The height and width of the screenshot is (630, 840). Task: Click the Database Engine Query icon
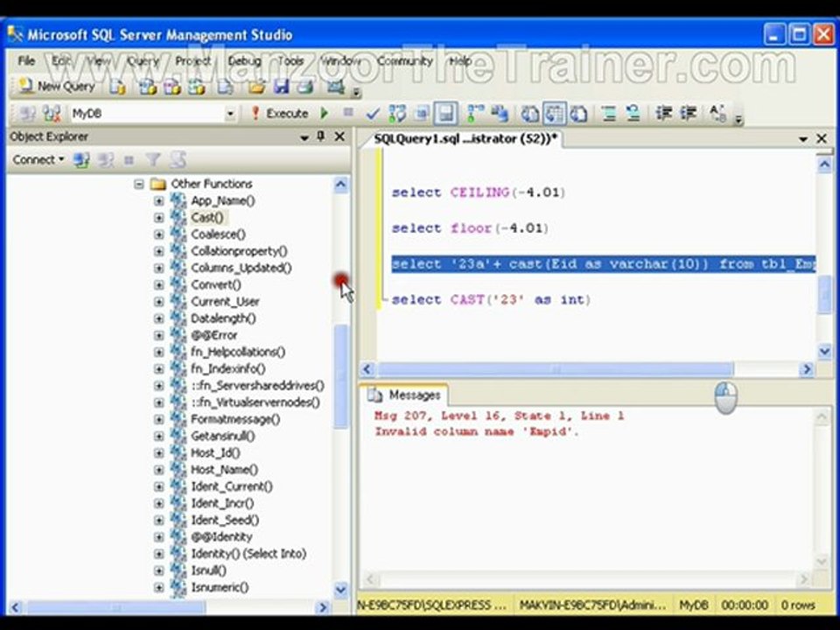coord(117,87)
